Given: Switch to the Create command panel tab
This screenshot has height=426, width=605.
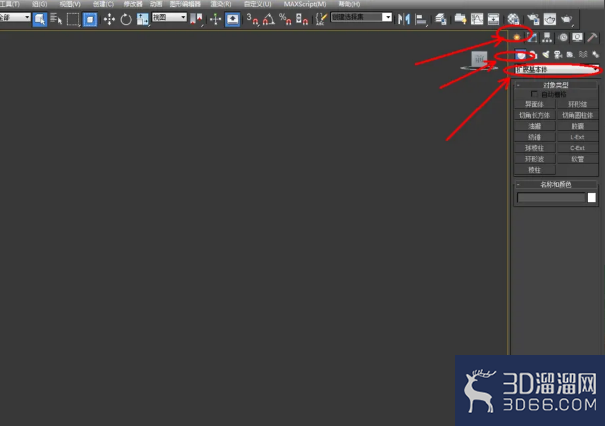Looking at the screenshot, I should (517, 37).
